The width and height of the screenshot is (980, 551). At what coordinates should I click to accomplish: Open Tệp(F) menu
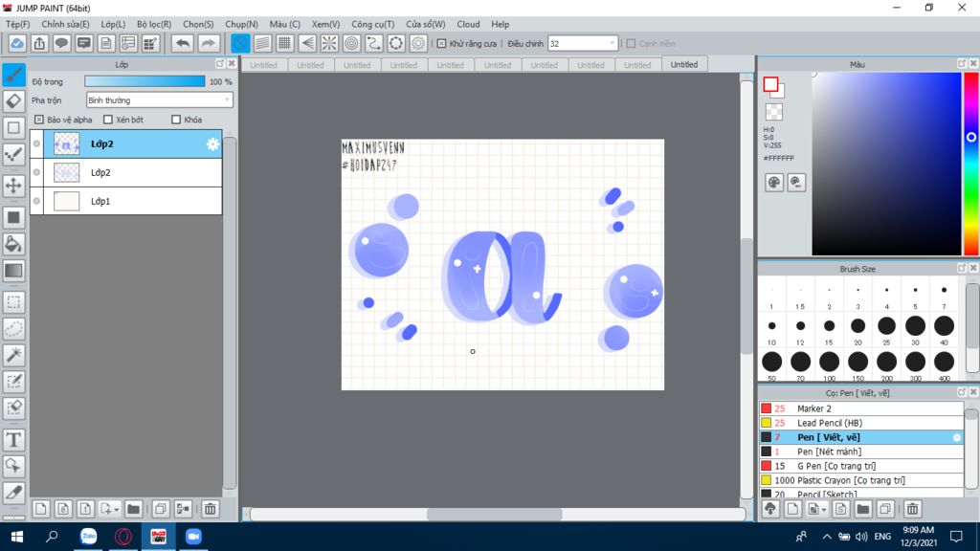point(17,24)
